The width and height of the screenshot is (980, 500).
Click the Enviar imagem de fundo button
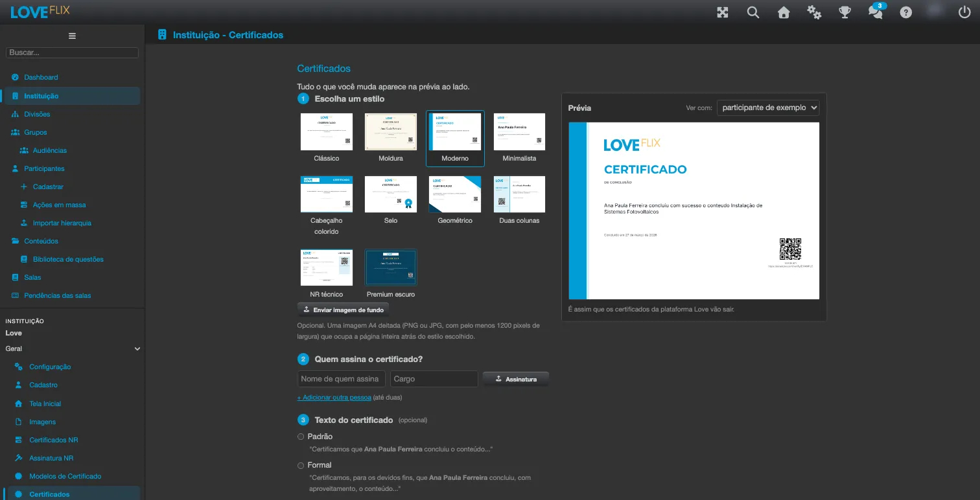pos(343,310)
